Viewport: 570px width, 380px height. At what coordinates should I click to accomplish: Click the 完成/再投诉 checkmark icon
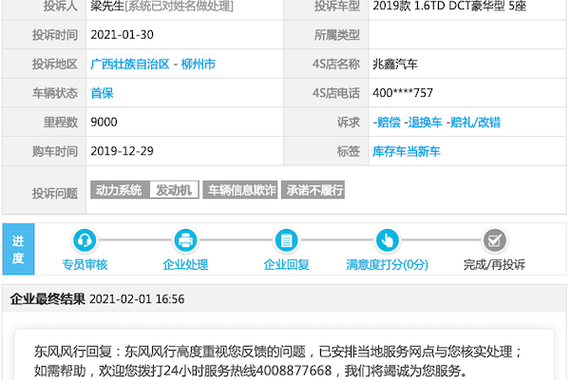[494, 240]
